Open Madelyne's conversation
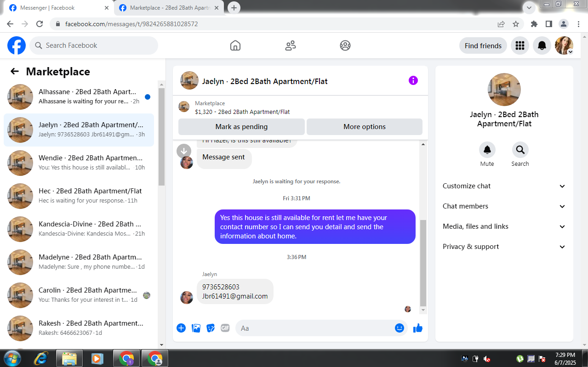 click(x=79, y=262)
